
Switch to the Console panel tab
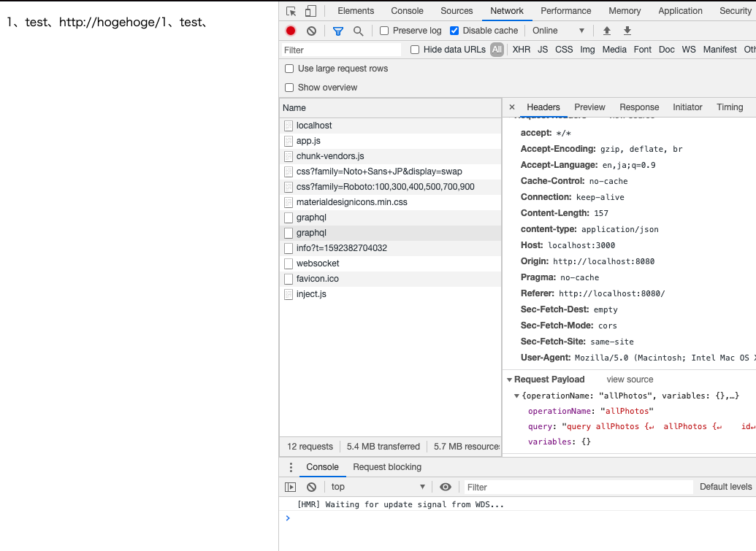pyautogui.click(x=407, y=11)
